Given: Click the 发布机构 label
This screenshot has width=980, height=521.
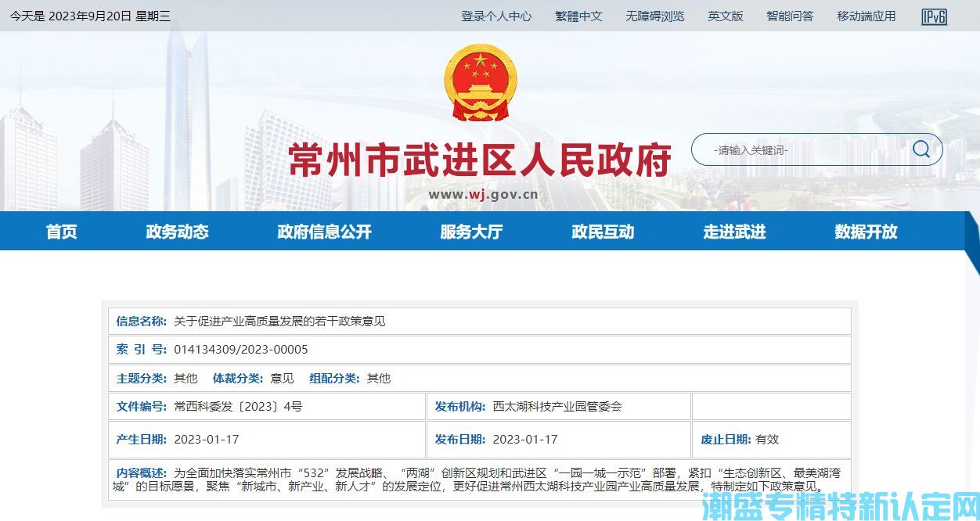Looking at the screenshot, I should tap(460, 406).
